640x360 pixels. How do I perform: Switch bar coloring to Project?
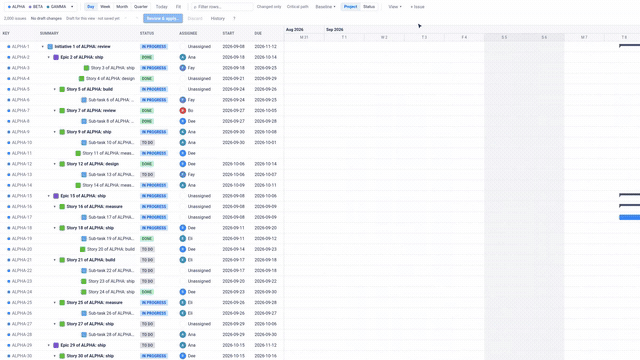pos(350,7)
